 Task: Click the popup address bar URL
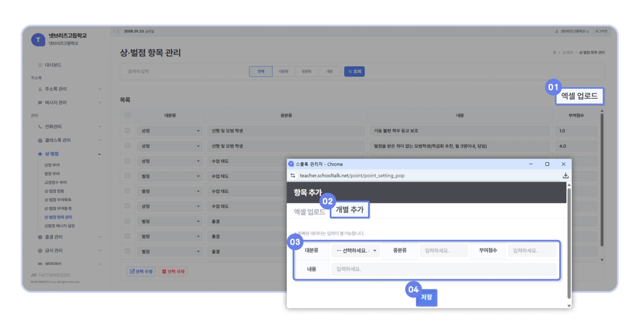(x=352, y=176)
